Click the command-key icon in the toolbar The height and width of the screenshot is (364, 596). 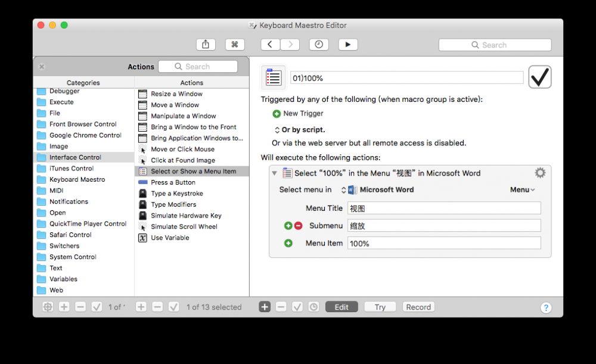(235, 44)
